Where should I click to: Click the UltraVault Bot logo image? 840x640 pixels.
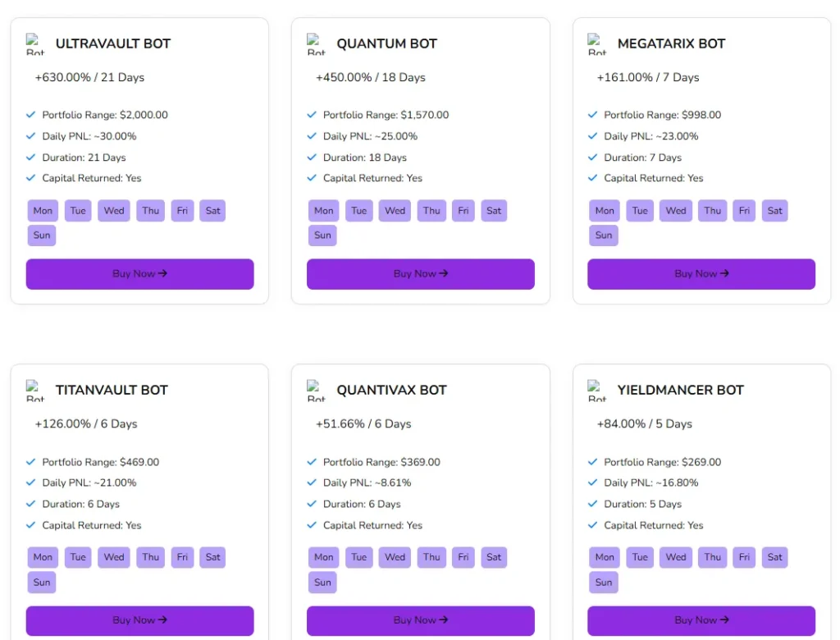35,44
